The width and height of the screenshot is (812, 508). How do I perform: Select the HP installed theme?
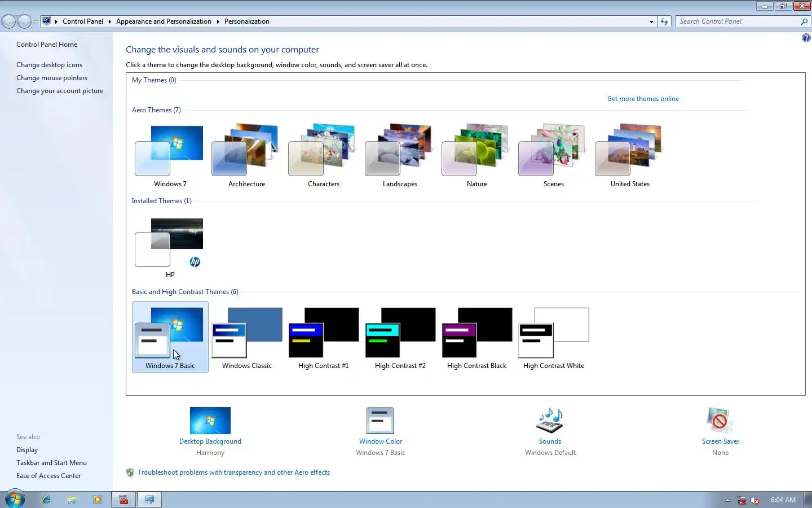coord(170,247)
